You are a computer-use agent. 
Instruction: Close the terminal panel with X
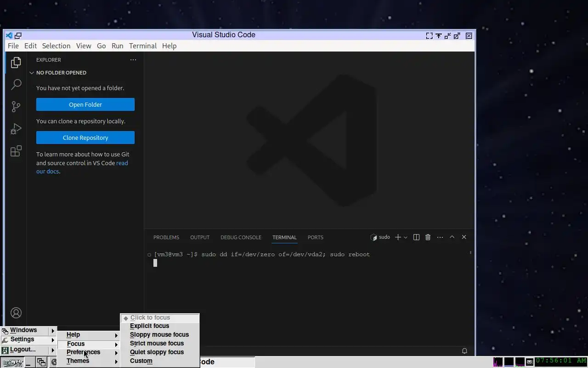click(x=464, y=237)
